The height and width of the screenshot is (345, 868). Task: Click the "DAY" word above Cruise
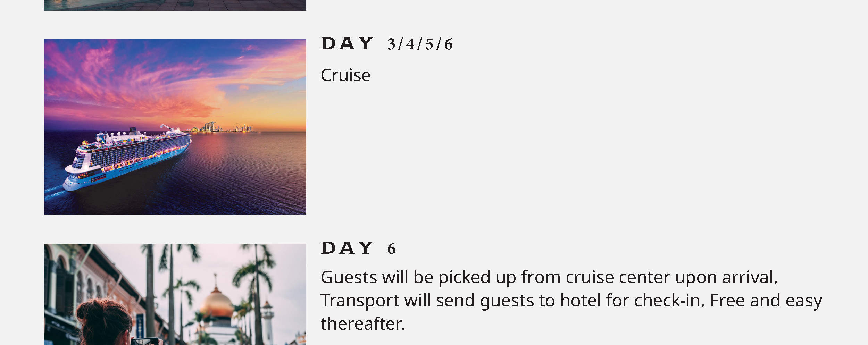(x=347, y=44)
